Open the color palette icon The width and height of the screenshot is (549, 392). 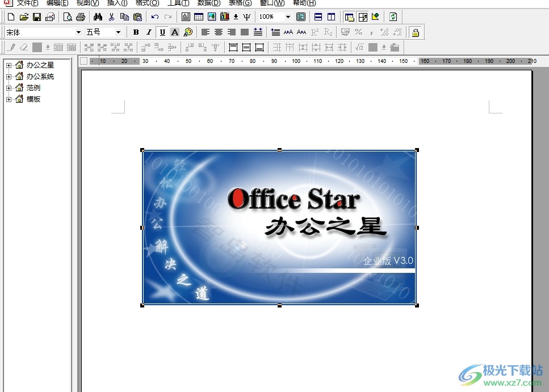pos(188,32)
